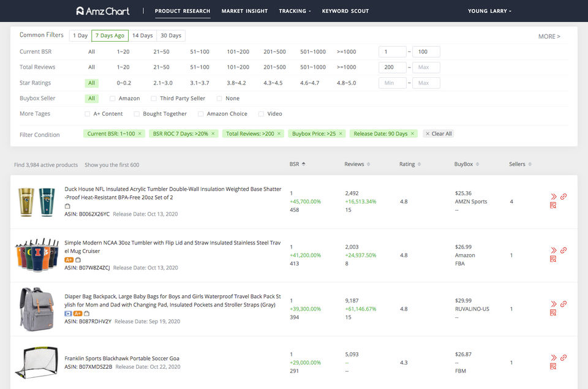Open the Keyword Scout tab
Screen dimensions: 588x389
pyautogui.click(x=345, y=11)
